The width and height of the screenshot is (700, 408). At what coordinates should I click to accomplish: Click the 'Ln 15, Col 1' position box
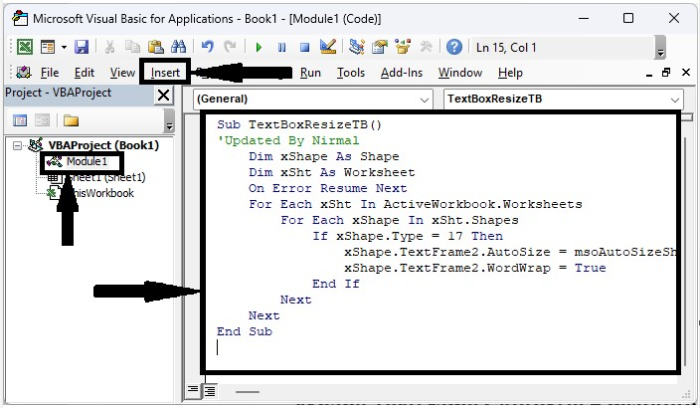[x=562, y=47]
